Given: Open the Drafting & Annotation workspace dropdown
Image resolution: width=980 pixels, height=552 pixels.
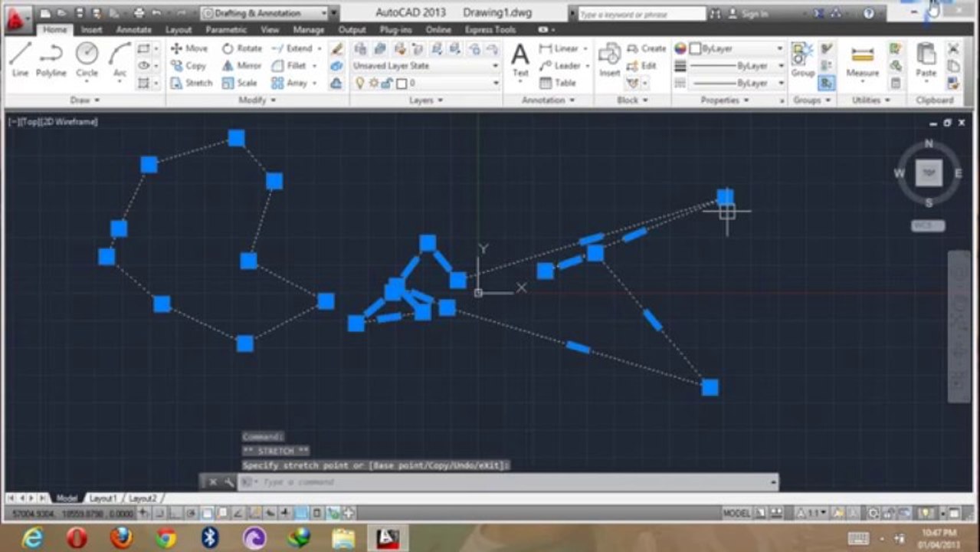Looking at the screenshot, I should coord(263,13).
